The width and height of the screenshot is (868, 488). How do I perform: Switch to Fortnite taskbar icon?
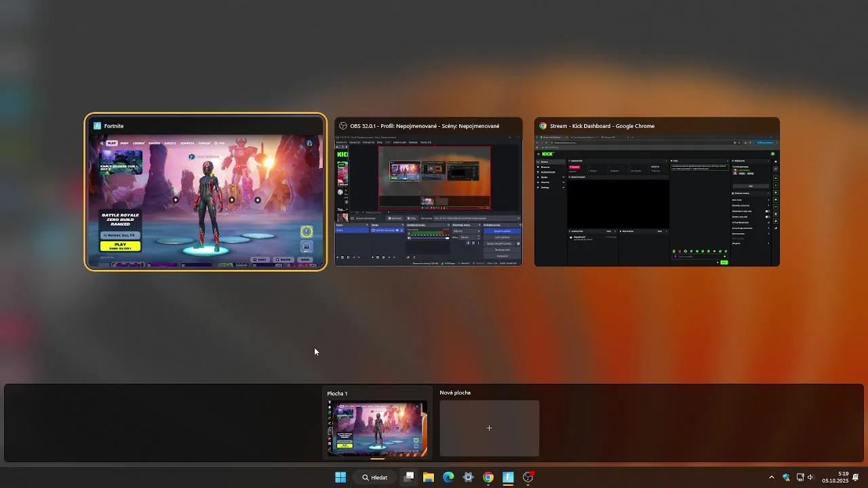(x=508, y=477)
